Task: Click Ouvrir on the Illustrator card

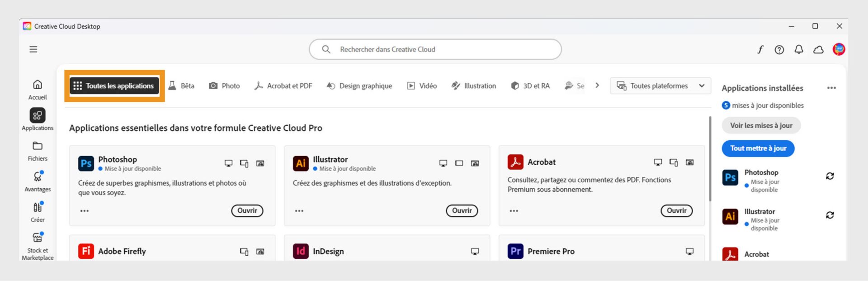Action: tap(462, 210)
